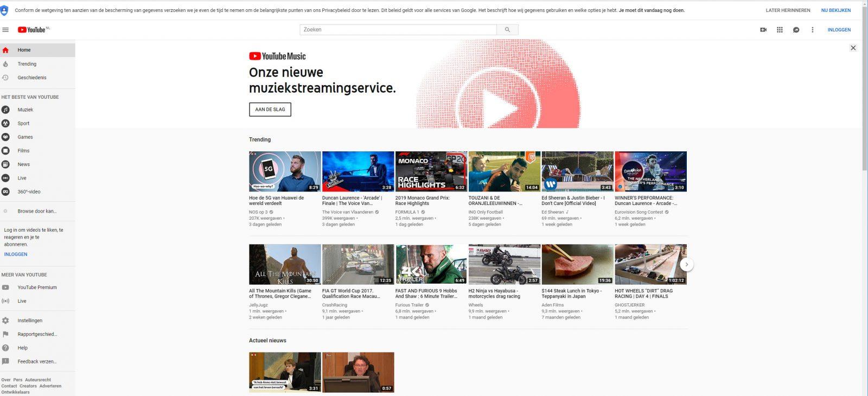Open the Muziek channel icon
Viewport: 868px width, 396px height.
point(5,110)
